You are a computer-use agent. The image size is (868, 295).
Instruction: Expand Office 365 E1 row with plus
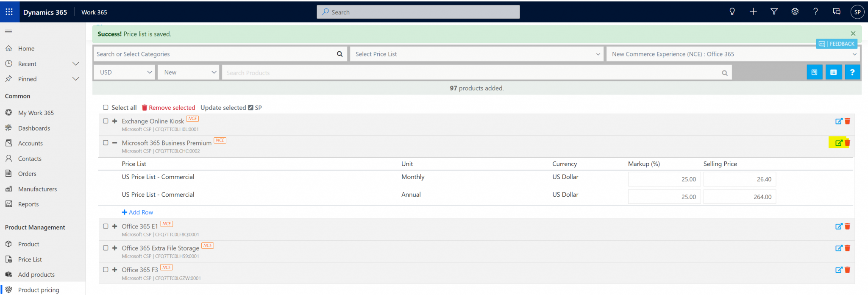coord(114,226)
